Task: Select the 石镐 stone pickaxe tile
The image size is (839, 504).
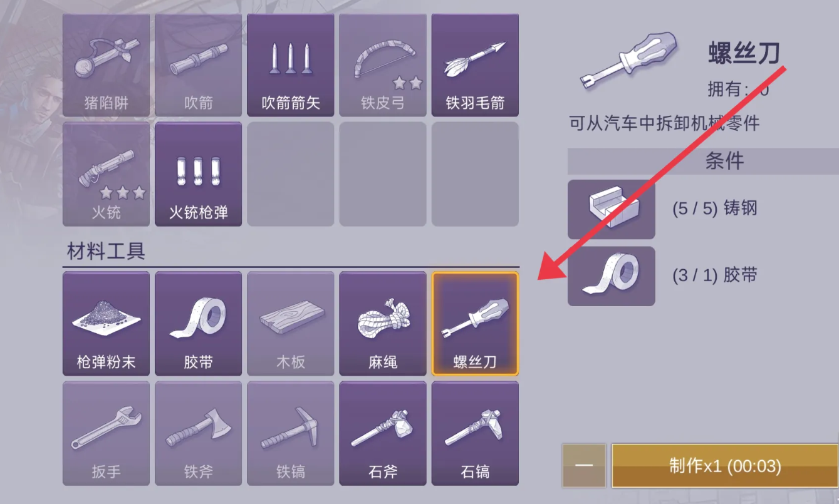Action: point(475,433)
